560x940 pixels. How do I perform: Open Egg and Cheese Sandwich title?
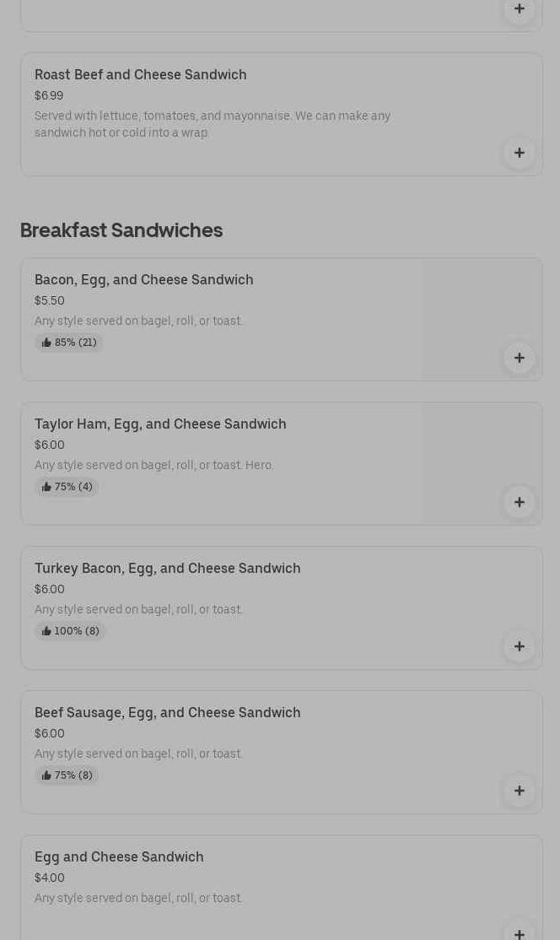(119, 857)
